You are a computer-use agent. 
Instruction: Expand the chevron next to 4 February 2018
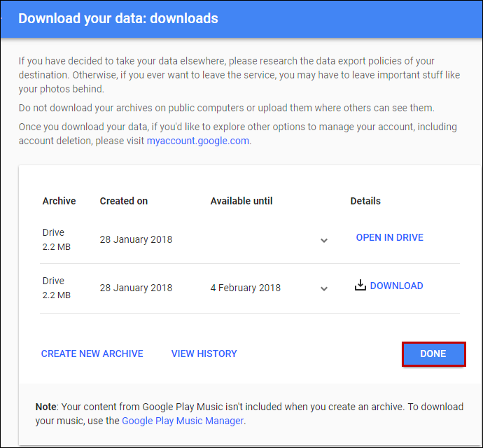[324, 288]
